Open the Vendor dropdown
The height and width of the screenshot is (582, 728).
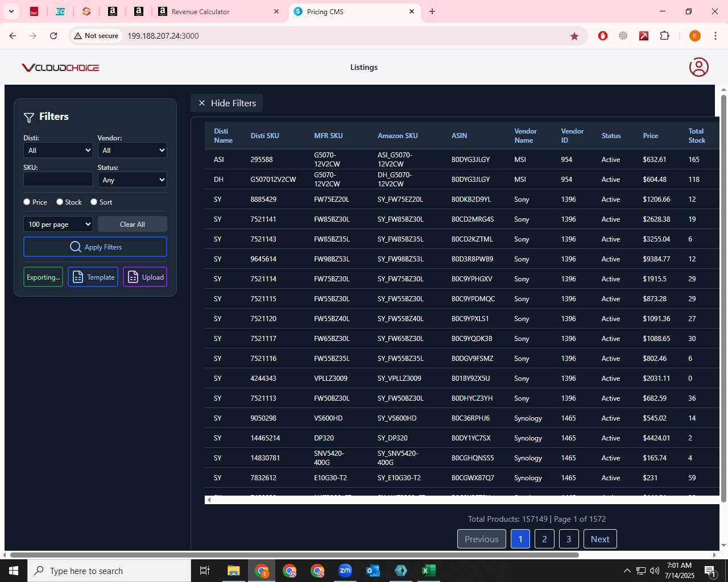click(x=132, y=150)
